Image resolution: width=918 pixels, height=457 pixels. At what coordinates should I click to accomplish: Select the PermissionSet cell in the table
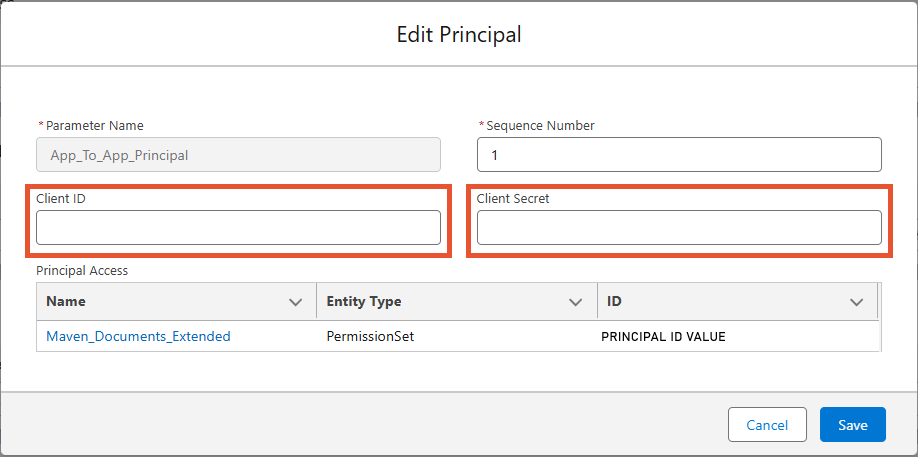370,336
